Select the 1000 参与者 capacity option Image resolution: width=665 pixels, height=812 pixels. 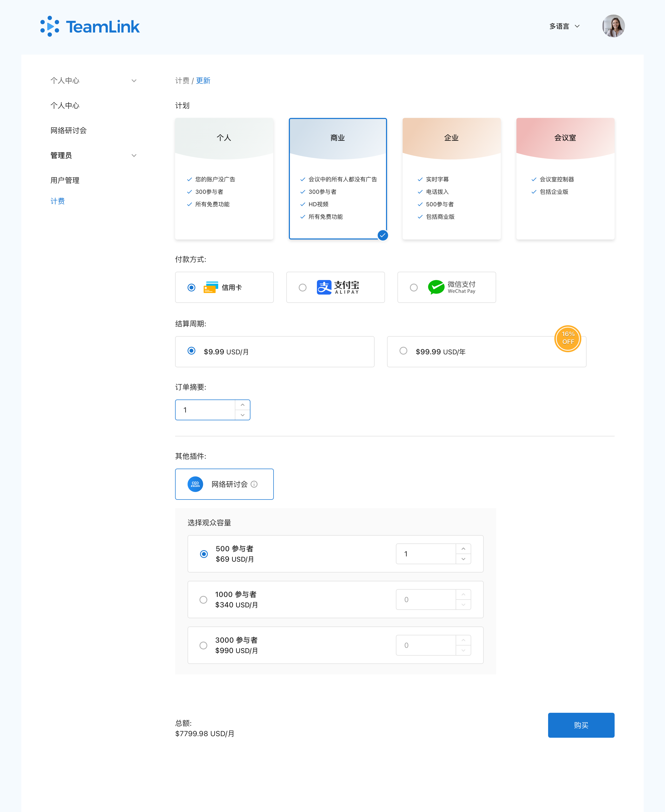203,600
